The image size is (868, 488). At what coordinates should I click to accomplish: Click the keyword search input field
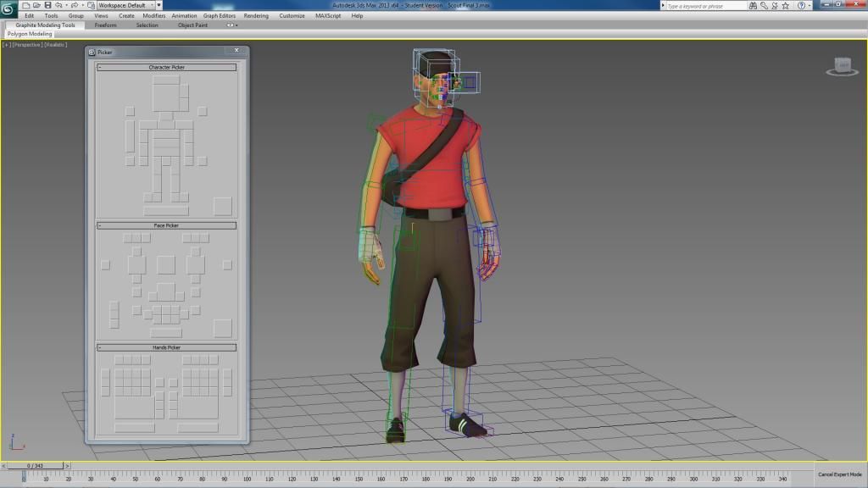pos(706,6)
